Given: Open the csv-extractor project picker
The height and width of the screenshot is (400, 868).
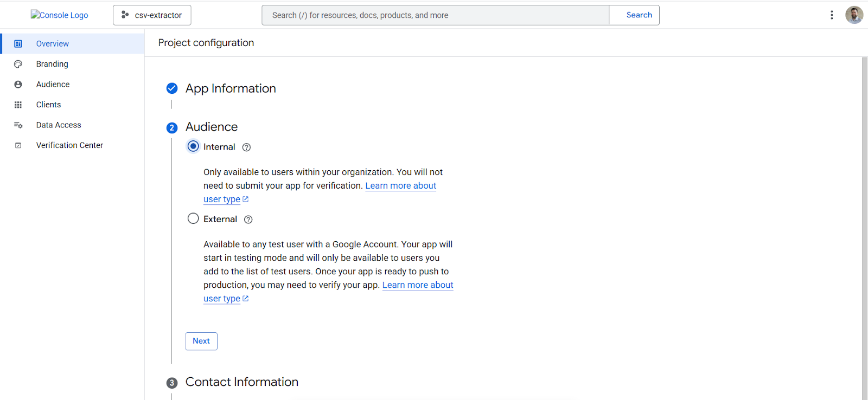Looking at the screenshot, I should pos(152,15).
